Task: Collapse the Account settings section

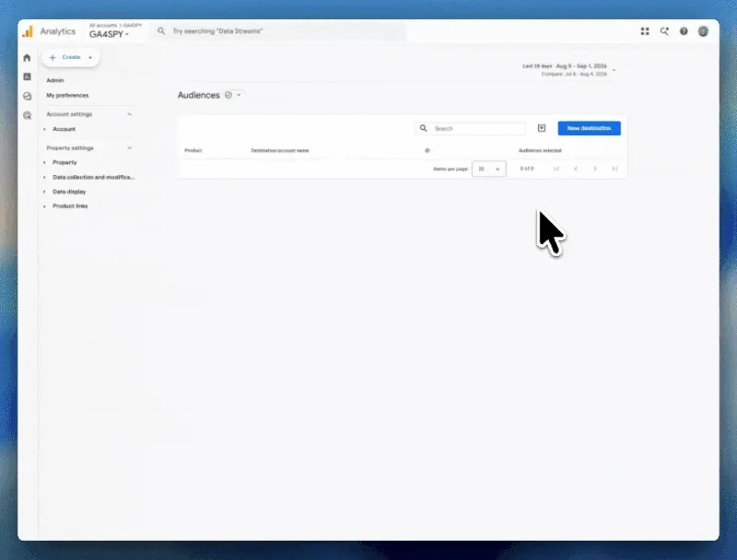Action: tap(129, 114)
